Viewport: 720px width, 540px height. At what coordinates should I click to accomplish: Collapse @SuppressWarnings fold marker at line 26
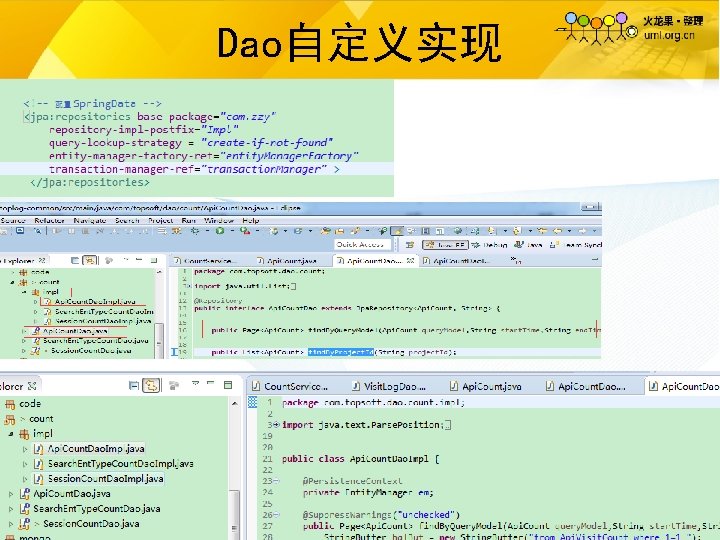click(276, 515)
